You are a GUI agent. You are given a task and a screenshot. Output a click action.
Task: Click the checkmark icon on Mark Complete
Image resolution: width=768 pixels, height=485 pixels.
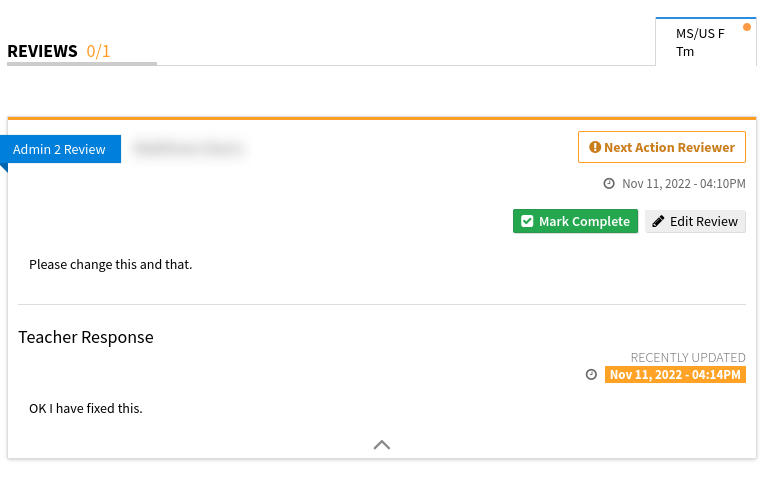[527, 221]
